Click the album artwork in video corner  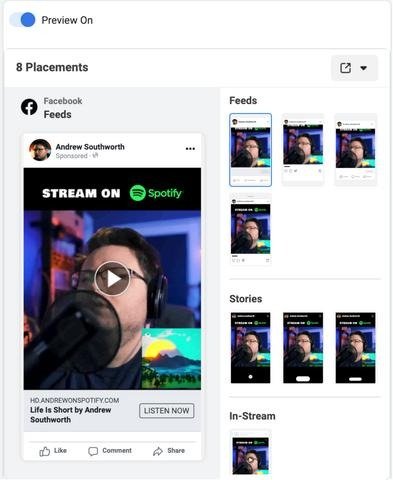click(x=171, y=359)
